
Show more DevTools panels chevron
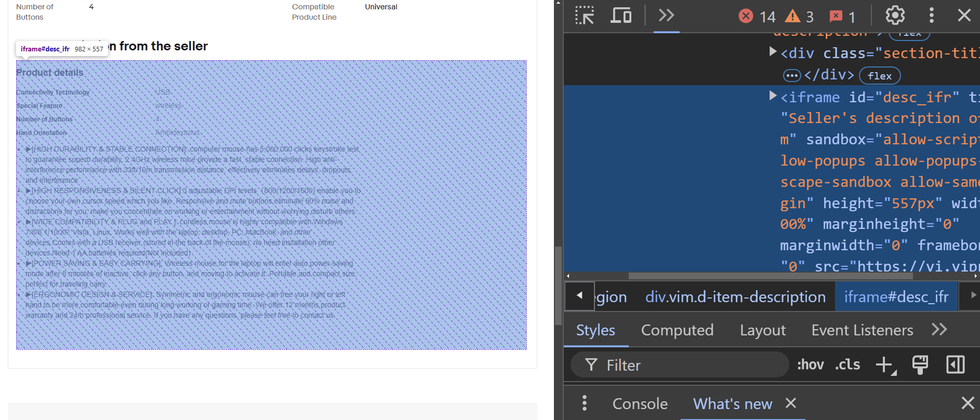(666, 16)
